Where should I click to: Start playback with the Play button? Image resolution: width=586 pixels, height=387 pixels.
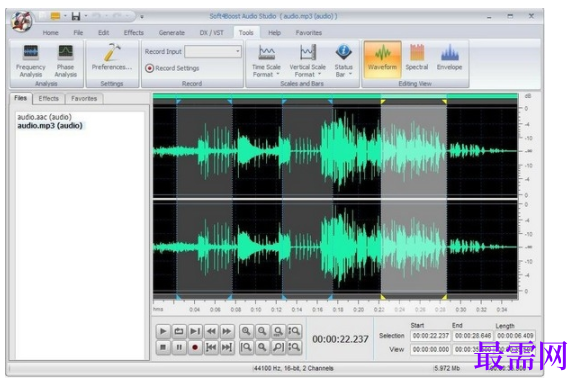point(163,331)
